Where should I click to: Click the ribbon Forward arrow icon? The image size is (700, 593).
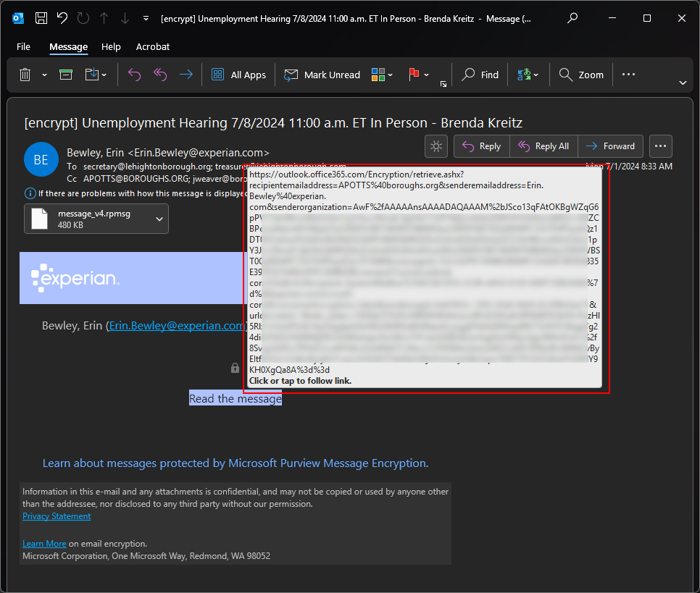(186, 75)
